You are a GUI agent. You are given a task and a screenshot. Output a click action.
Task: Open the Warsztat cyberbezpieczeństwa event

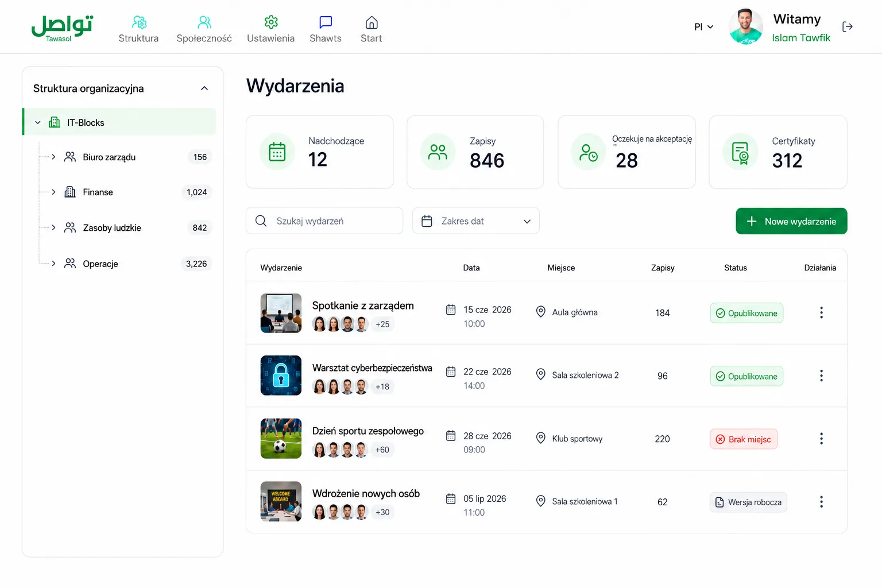[372, 368]
